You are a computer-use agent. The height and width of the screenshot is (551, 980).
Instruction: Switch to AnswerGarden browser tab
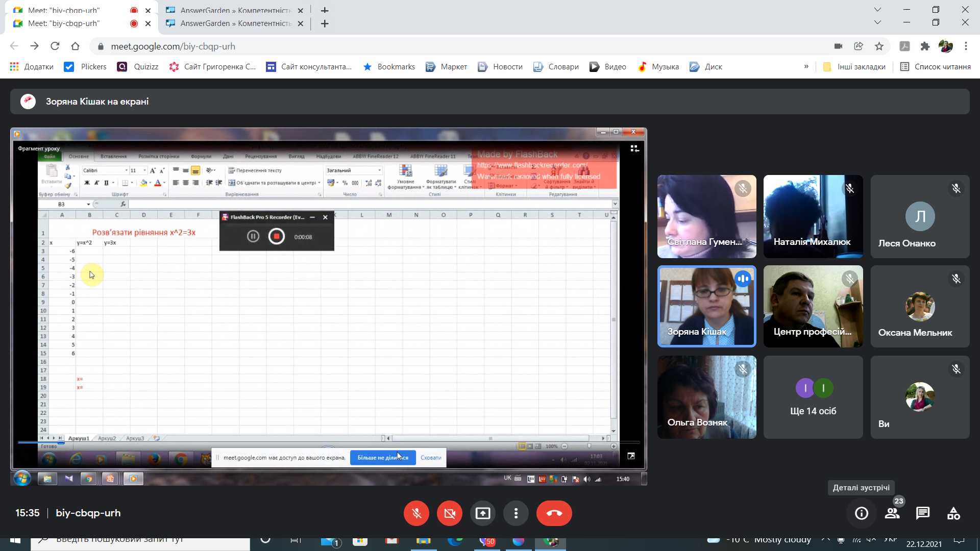click(235, 23)
